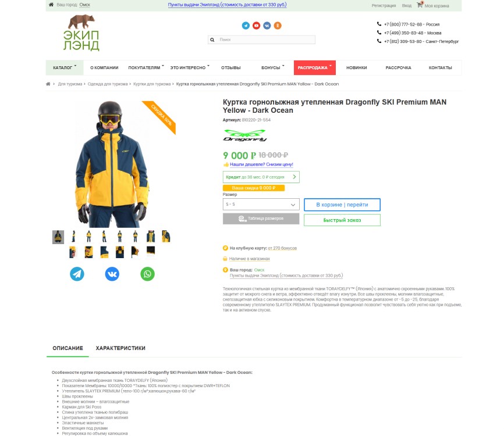Share via large WhatsApp icon
The image size is (504, 436).
(148, 274)
